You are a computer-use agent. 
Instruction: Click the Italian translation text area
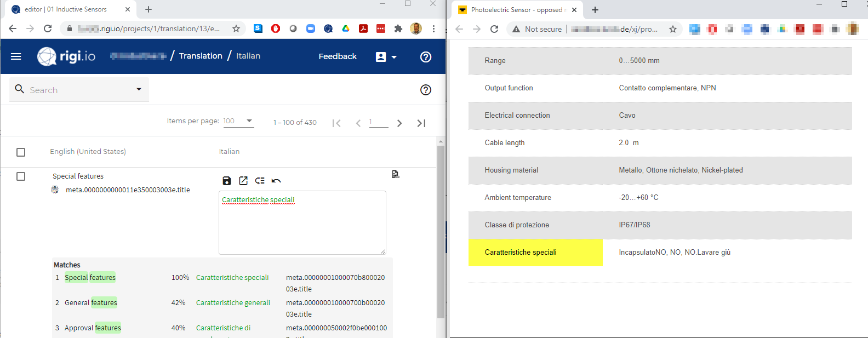point(302,222)
